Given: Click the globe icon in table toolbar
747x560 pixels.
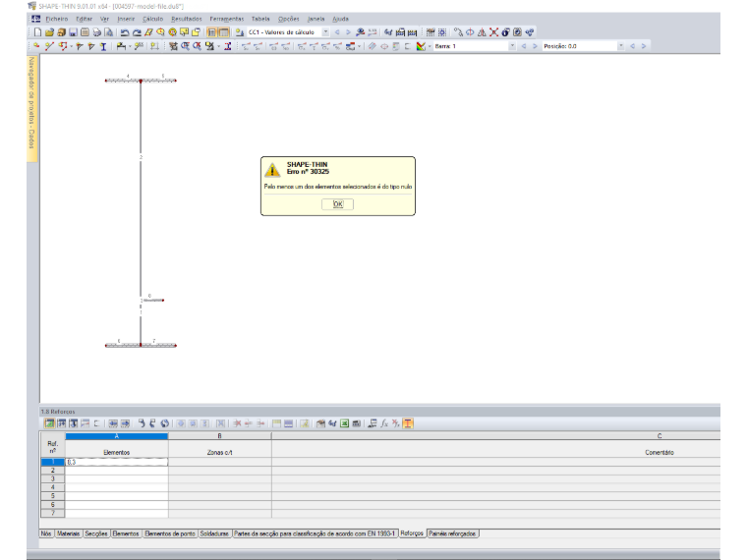Looking at the screenshot, I should 165,423.
